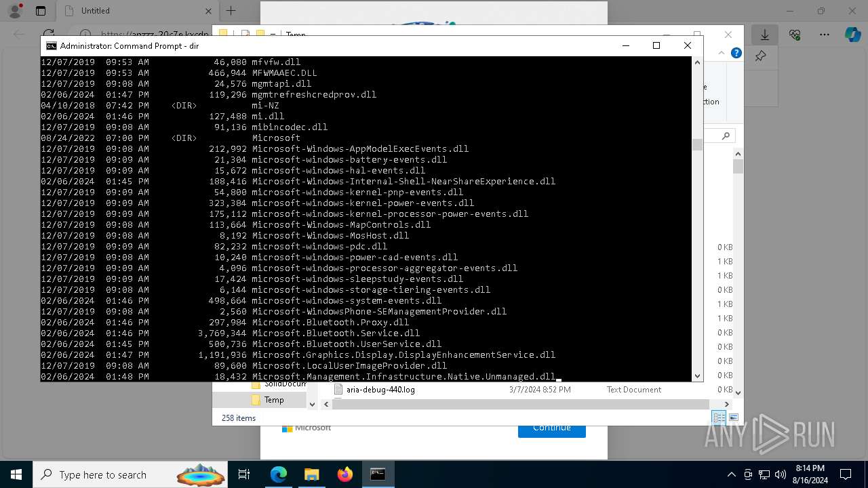Open the Windows Start menu
The height and width of the screenshot is (488, 868).
(16, 474)
